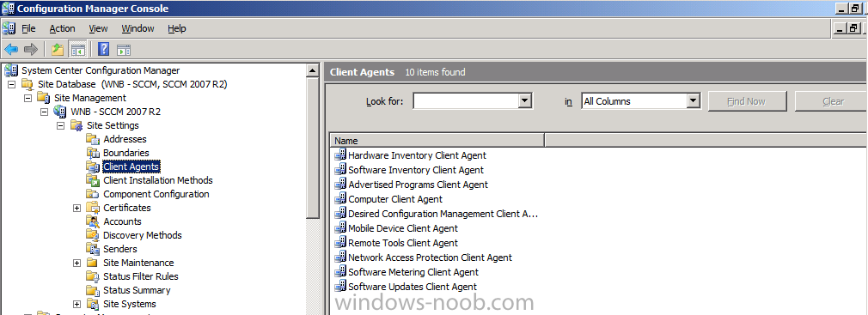
Task: Click the Boundaries node icon
Action: pyautogui.click(x=93, y=153)
